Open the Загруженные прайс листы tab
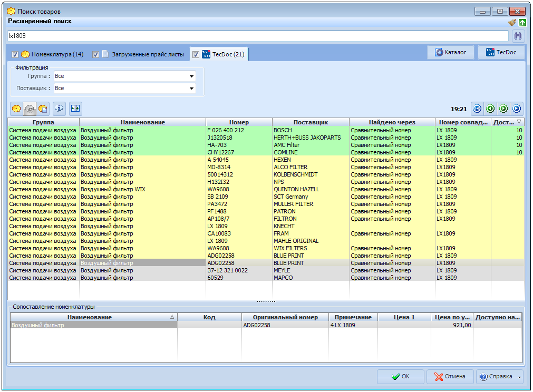533x392 pixels. [x=148, y=54]
